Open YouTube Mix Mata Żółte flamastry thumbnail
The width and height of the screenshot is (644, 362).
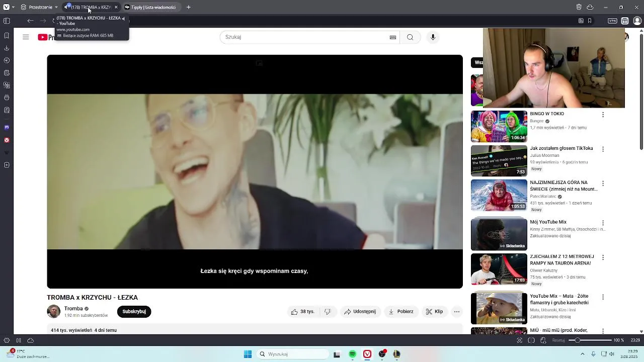point(499,308)
